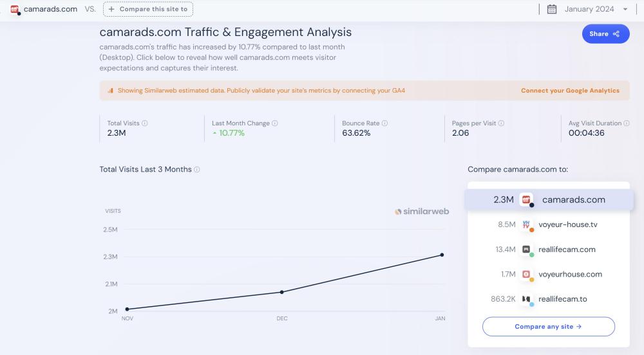Click the similarweb logo on the chart
644x355 pixels.
422,212
